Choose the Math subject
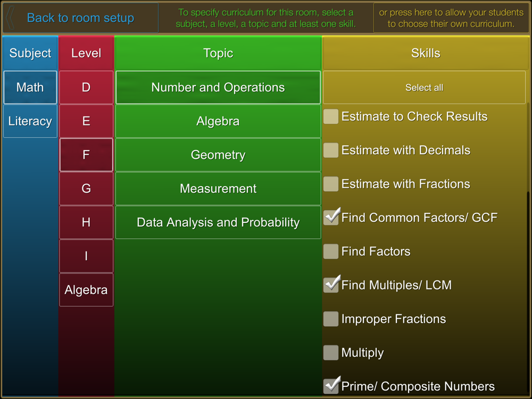The width and height of the screenshot is (532, 399). (x=30, y=87)
